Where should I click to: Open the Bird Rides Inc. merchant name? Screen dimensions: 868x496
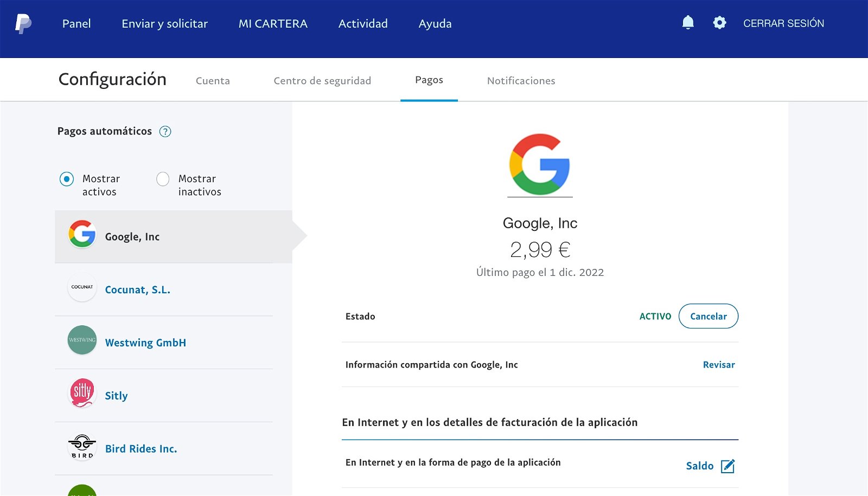coord(141,449)
